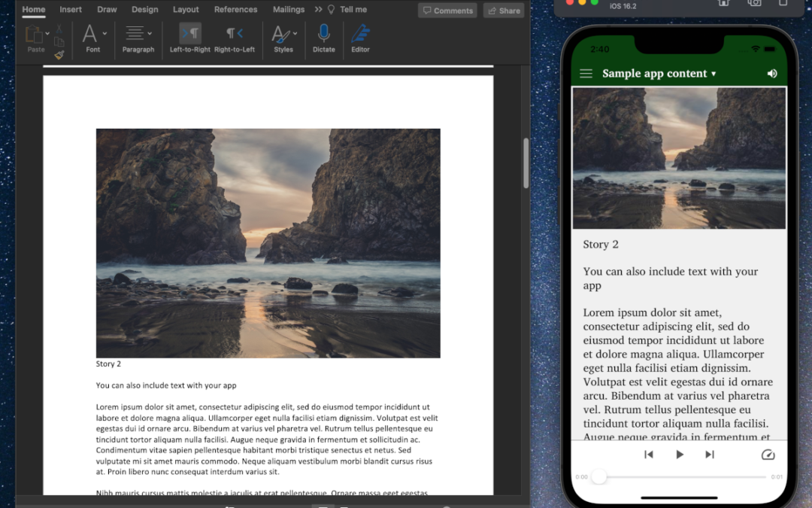Click the Paste clipboard icon
812x508 pixels.
tap(35, 35)
